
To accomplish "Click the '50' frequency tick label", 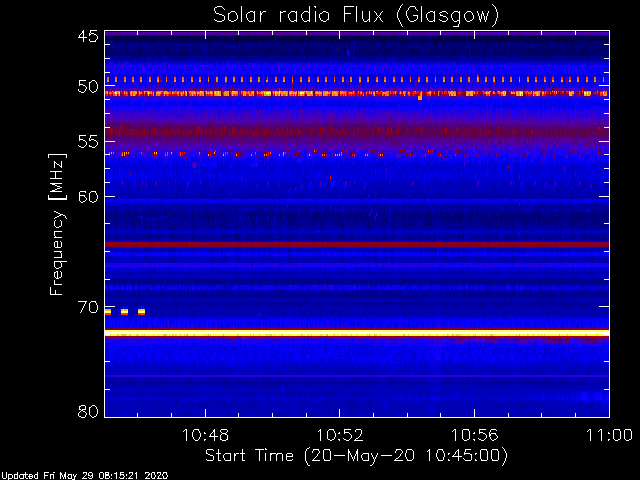I will click(x=88, y=87).
